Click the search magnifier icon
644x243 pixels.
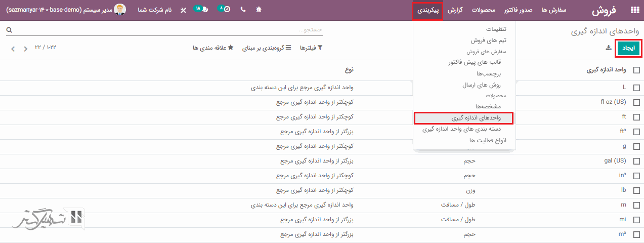[x=9, y=30]
